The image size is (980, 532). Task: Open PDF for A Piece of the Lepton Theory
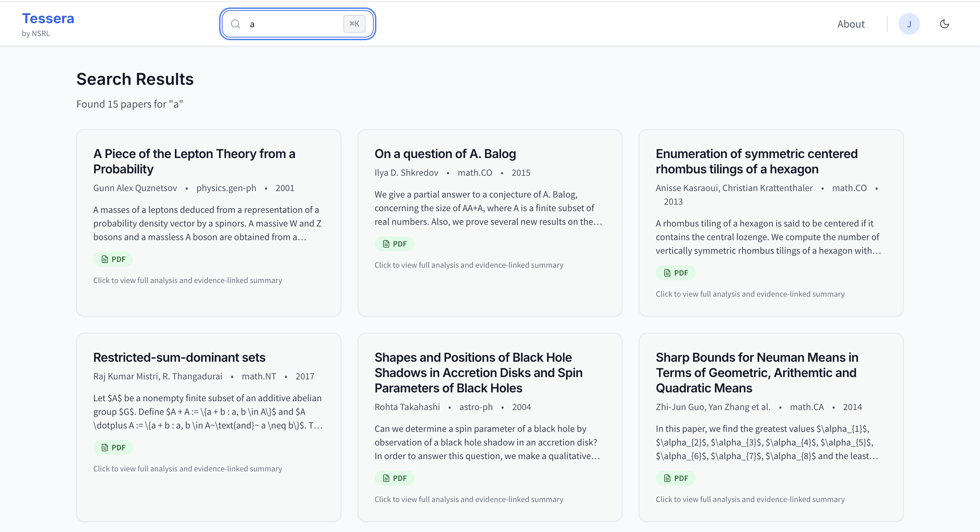point(113,259)
